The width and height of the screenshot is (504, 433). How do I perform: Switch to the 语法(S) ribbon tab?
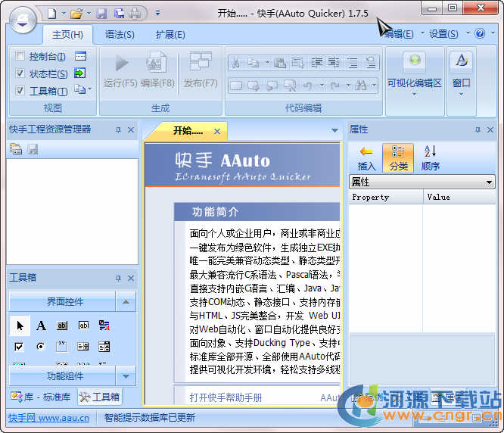pyautogui.click(x=120, y=35)
